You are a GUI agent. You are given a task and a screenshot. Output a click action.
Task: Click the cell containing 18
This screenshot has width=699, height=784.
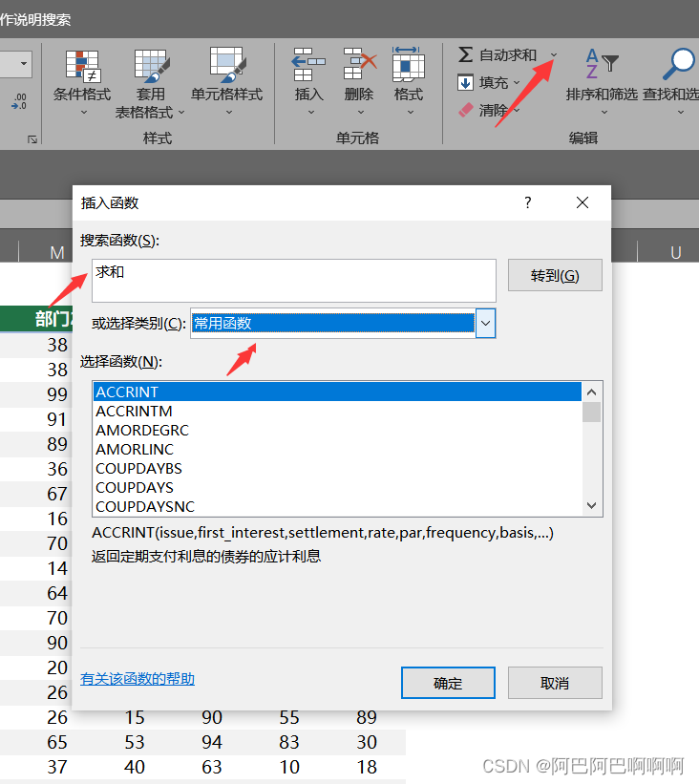(x=367, y=767)
